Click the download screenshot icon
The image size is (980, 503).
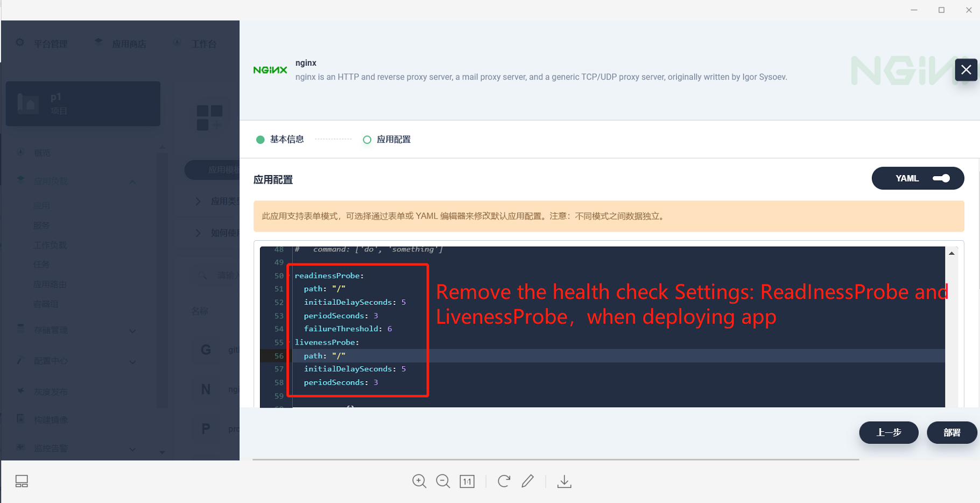click(564, 481)
